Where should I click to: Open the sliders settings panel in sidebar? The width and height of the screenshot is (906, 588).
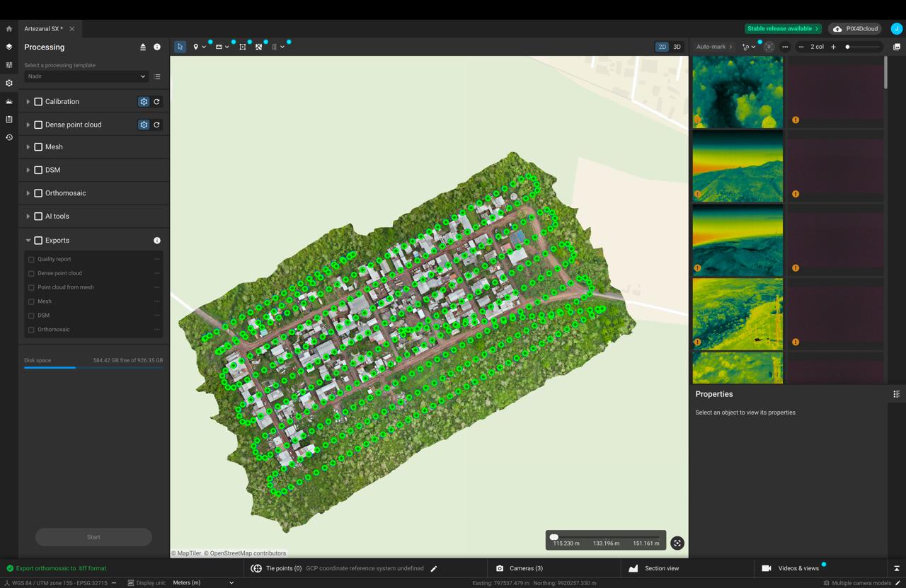9,65
